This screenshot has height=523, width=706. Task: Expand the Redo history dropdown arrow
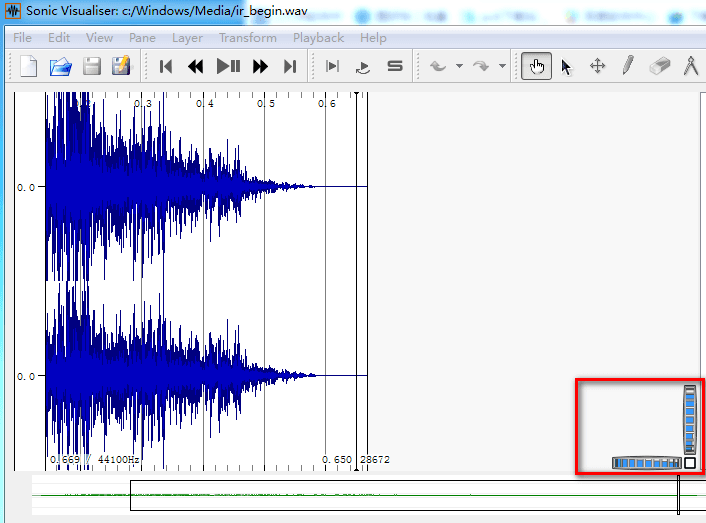502,67
